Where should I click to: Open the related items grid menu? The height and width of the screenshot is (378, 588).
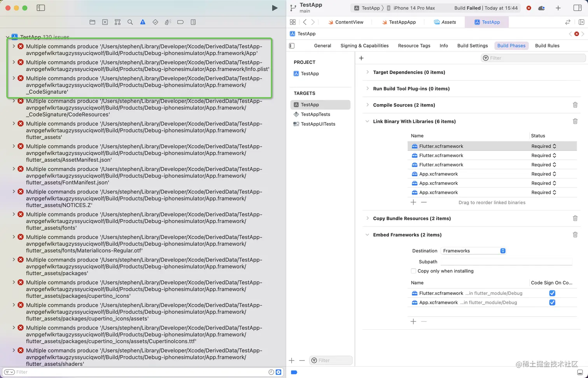point(293,22)
